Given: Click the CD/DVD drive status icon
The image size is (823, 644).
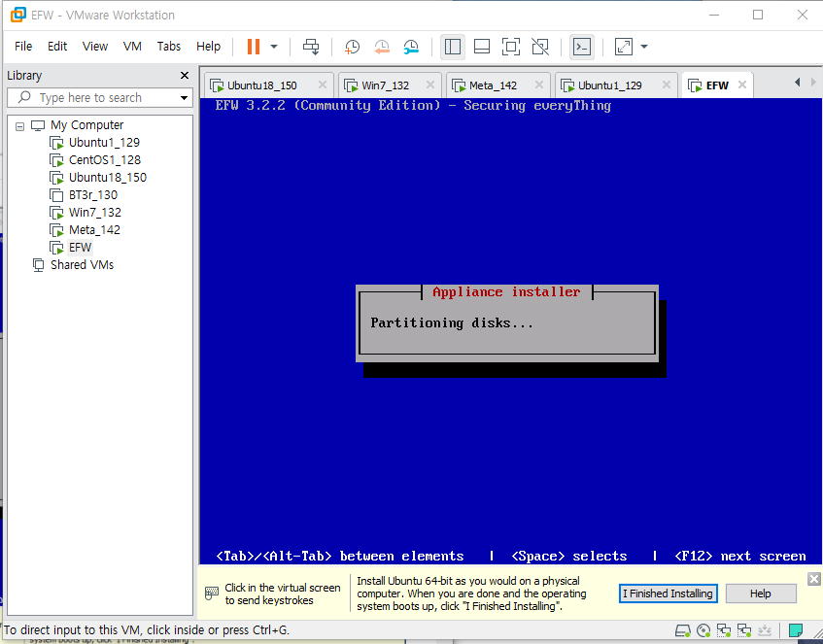Looking at the screenshot, I should pyautogui.click(x=703, y=629).
